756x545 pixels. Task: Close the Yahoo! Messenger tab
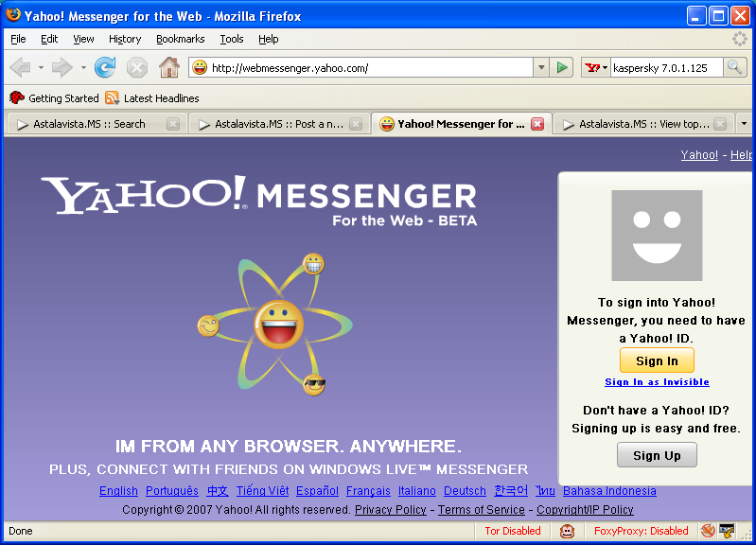pos(537,125)
